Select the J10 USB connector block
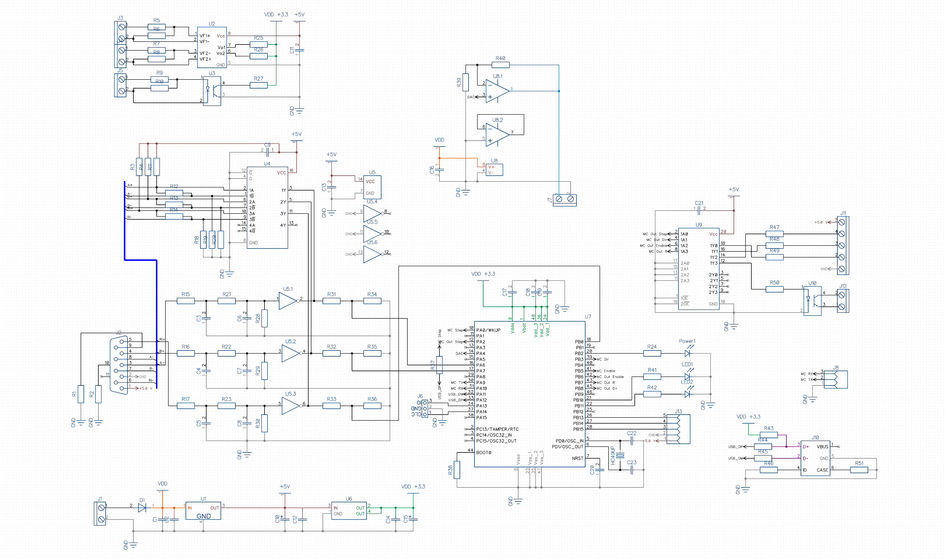 (x=815, y=458)
